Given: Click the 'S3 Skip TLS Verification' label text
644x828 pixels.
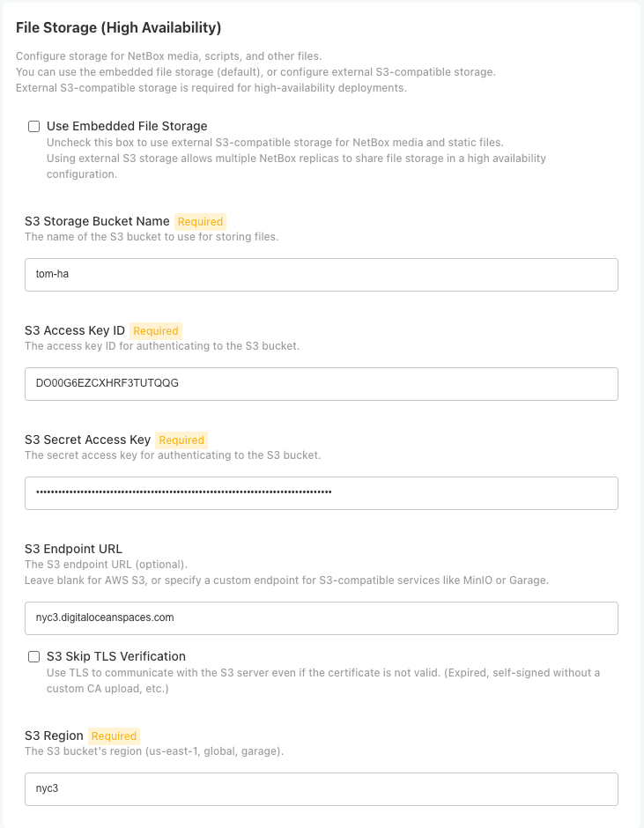Looking at the screenshot, I should point(115,656).
